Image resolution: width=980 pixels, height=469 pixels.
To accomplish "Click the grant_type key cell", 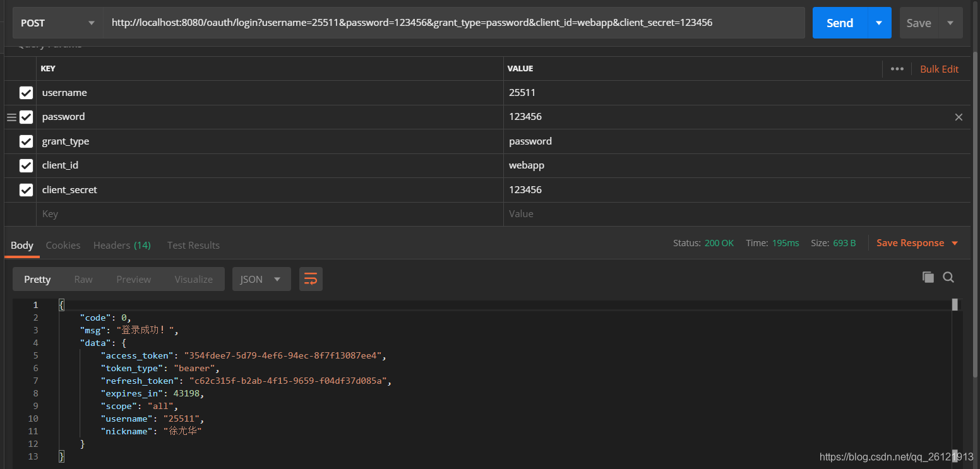I will coord(270,141).
